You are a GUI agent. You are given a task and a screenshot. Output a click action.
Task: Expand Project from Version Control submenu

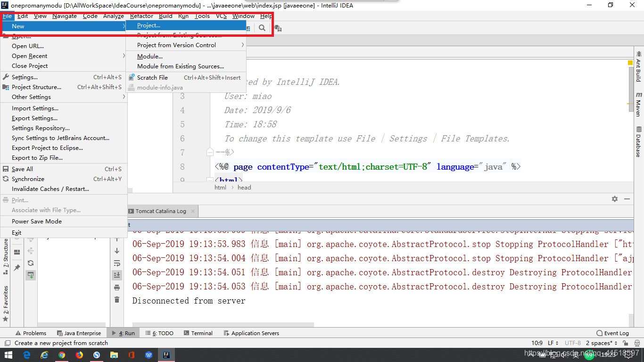[186, 45]
